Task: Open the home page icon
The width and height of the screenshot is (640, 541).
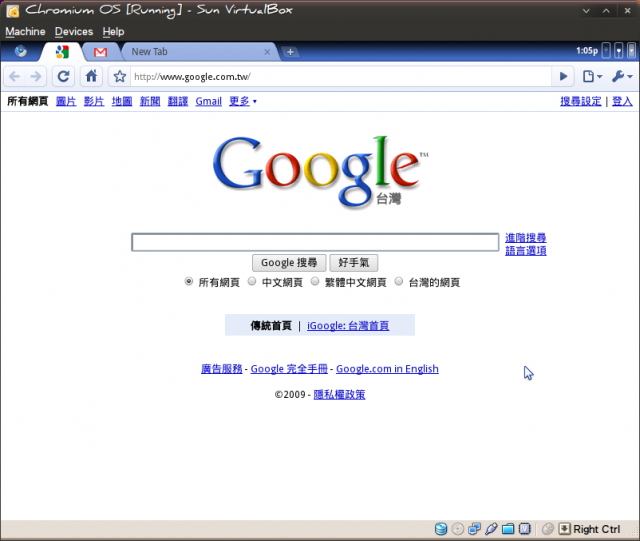Action: 91,76
